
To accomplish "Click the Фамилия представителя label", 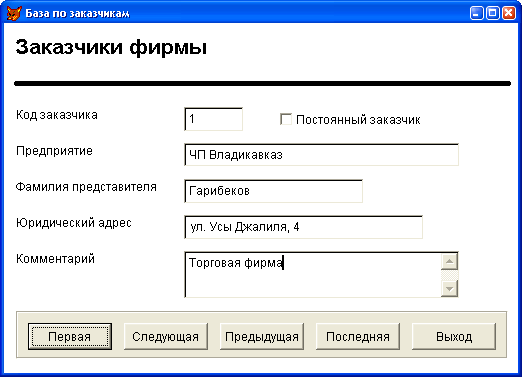I will [x=86, y=187].
